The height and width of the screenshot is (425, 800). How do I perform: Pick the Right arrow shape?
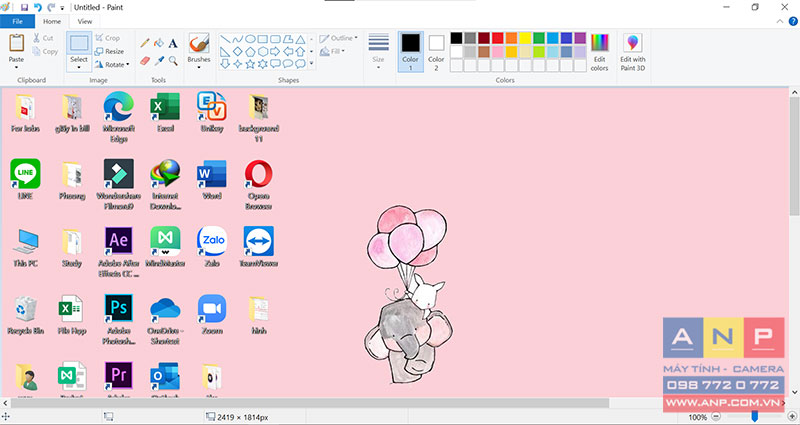click(x=276, y=52)
